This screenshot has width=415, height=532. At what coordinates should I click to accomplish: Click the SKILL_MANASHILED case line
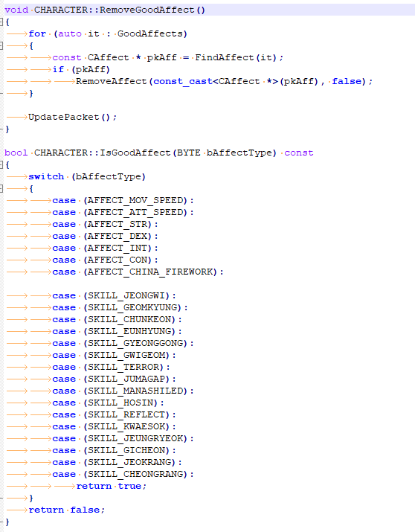coord(123,391)
